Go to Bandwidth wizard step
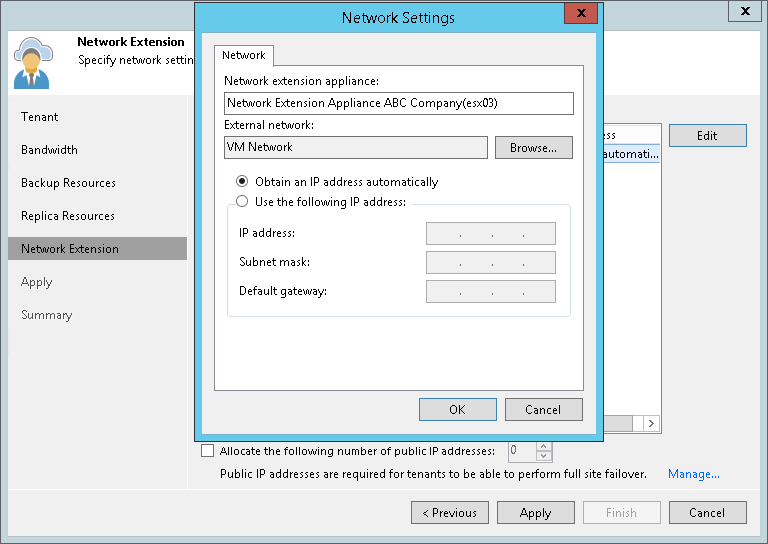768x544 pixels. [49, 150]
